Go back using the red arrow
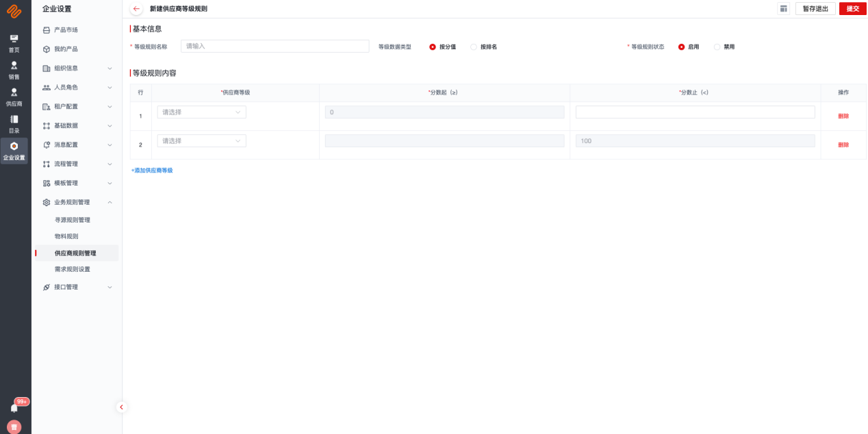This screenshot has height=434, width=868. 136,9
